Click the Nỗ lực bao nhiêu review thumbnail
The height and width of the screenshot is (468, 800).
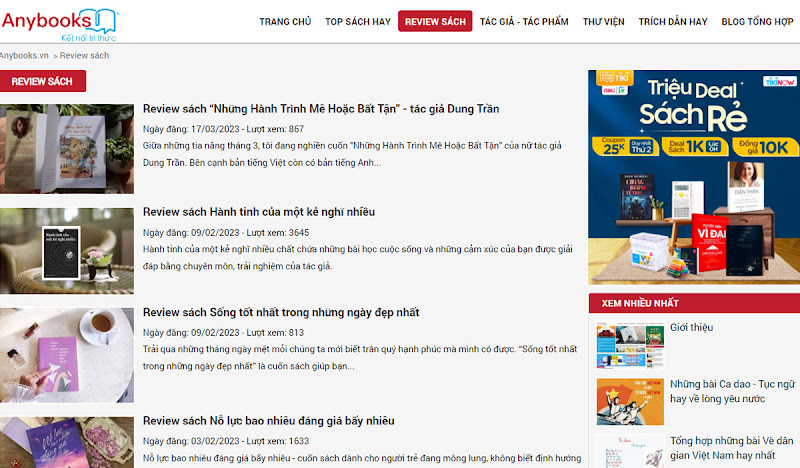67,442
